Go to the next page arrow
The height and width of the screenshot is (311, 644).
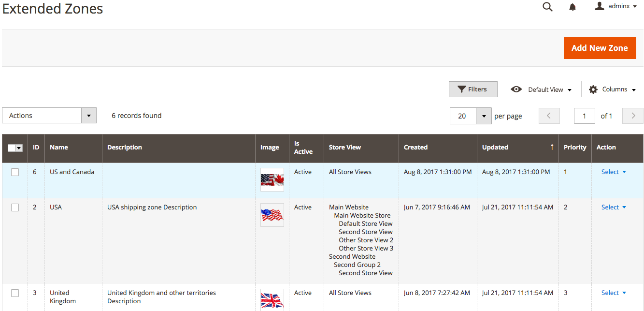click(633, 116)
